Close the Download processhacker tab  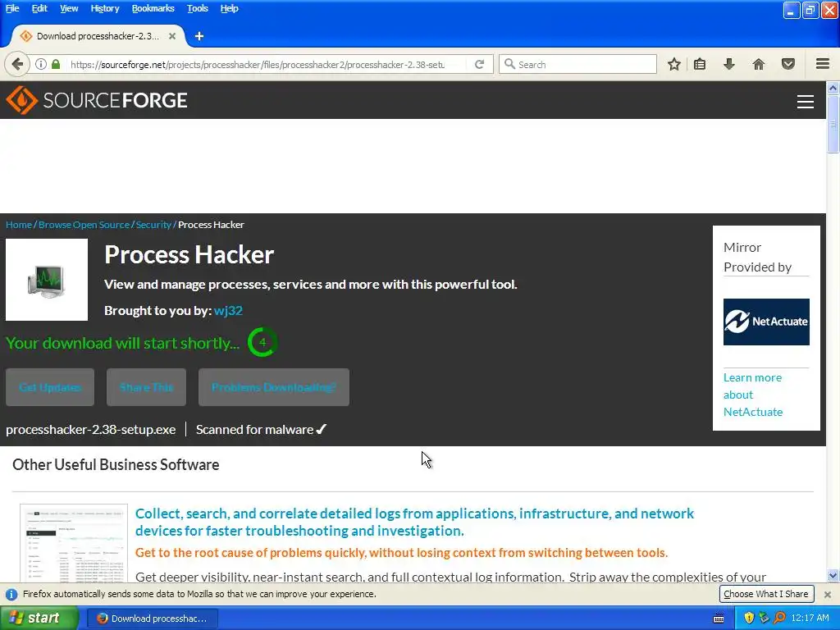[172, 36]
